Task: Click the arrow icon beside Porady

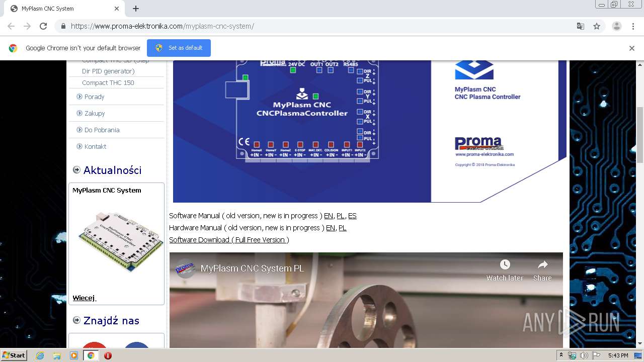Action: point(79,97)
